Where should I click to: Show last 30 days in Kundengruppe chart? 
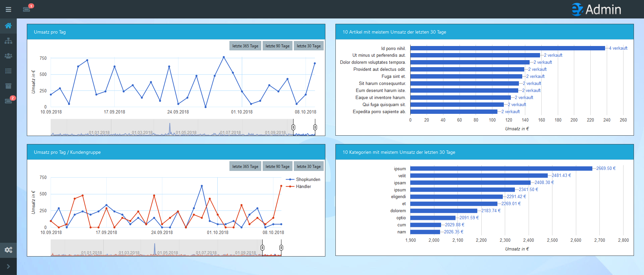[309, 166]
